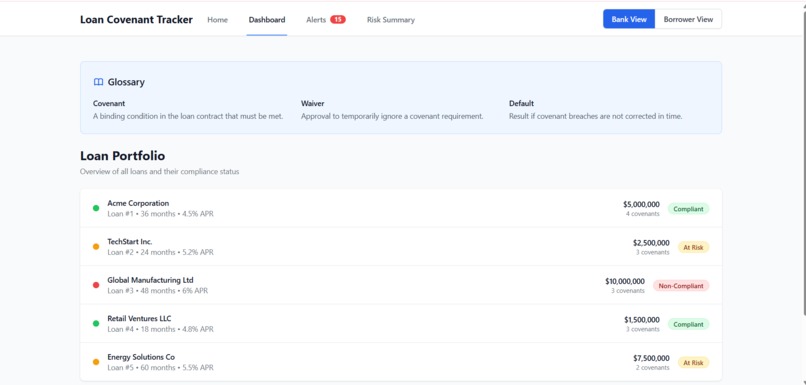Click At Risk badge on TechStart row
The width and height of the screenshot is (806, 385).
[x=693, y=247]
